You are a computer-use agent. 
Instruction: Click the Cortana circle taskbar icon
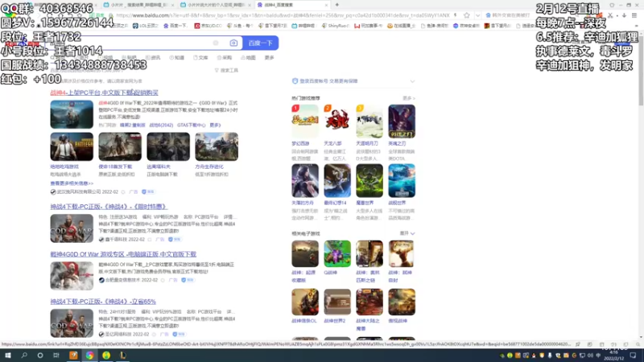[x=40, y=356]
